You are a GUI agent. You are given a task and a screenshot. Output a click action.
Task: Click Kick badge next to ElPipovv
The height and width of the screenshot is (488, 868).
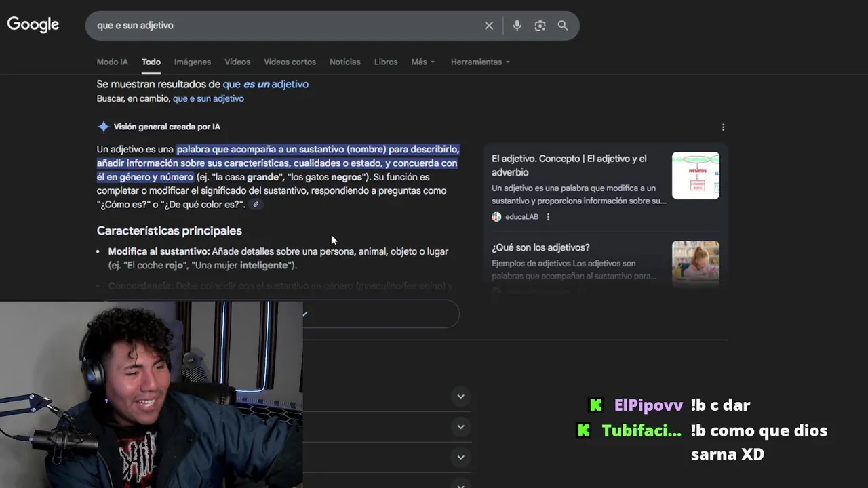[x=595, y=405]
